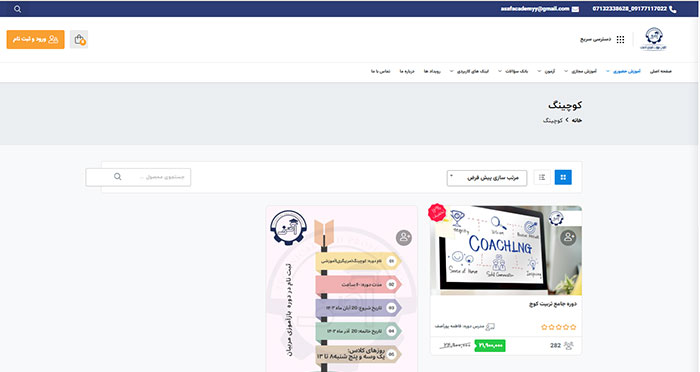The image size is (700, 372).
Task: Expand the لینک های کاربردی menu
Action: click(x=469, y=71)
